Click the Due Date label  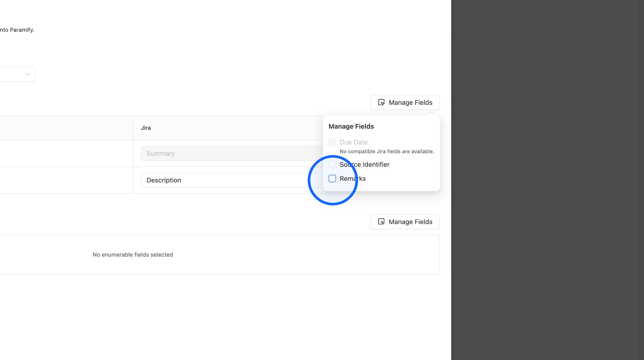[354, 142]
